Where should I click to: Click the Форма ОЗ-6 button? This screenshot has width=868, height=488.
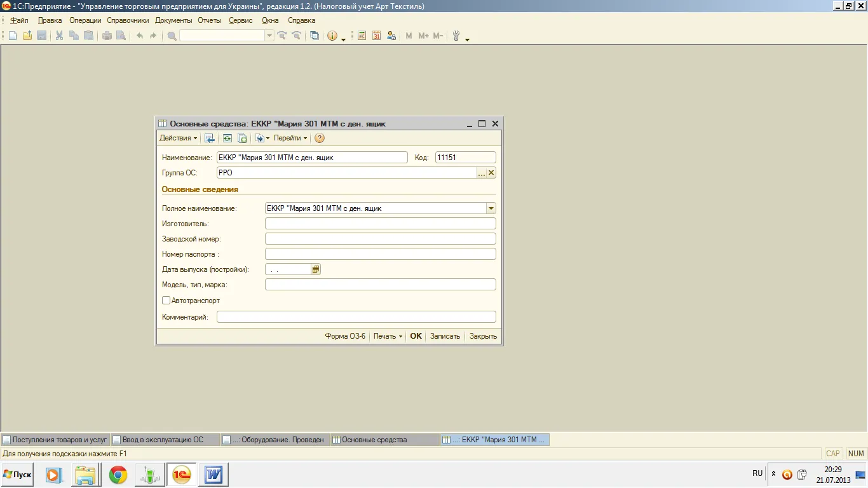point(345,336)
